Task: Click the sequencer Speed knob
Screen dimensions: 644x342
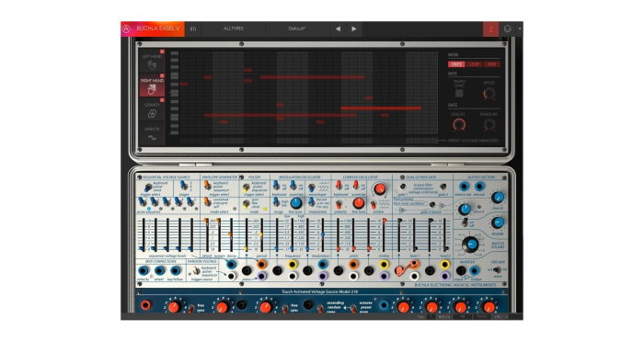Action: pos(489,94)
